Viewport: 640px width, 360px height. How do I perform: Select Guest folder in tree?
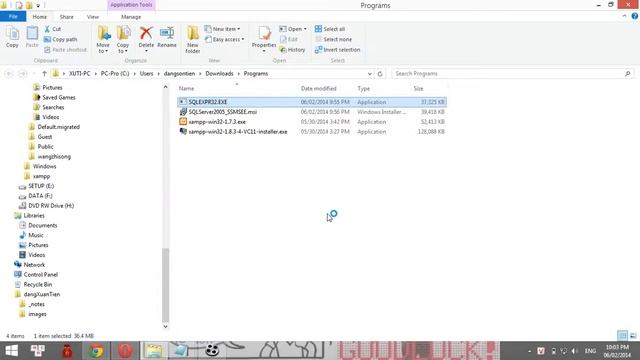pyautogui.click(x=44, y=136)
